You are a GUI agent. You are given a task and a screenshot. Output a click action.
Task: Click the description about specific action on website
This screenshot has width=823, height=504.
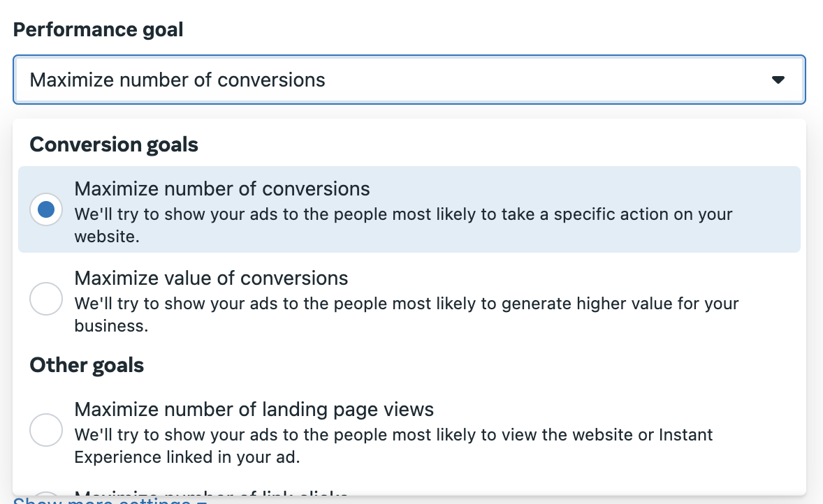(403, 225)
